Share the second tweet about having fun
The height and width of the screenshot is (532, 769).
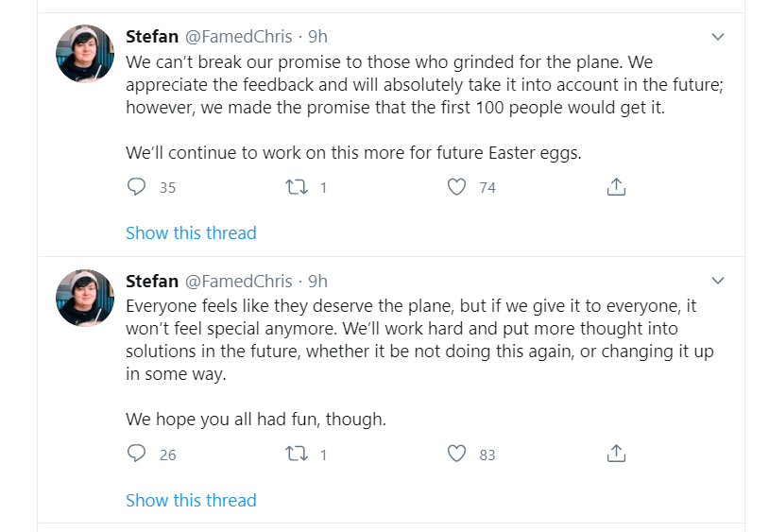coord(616,455)
